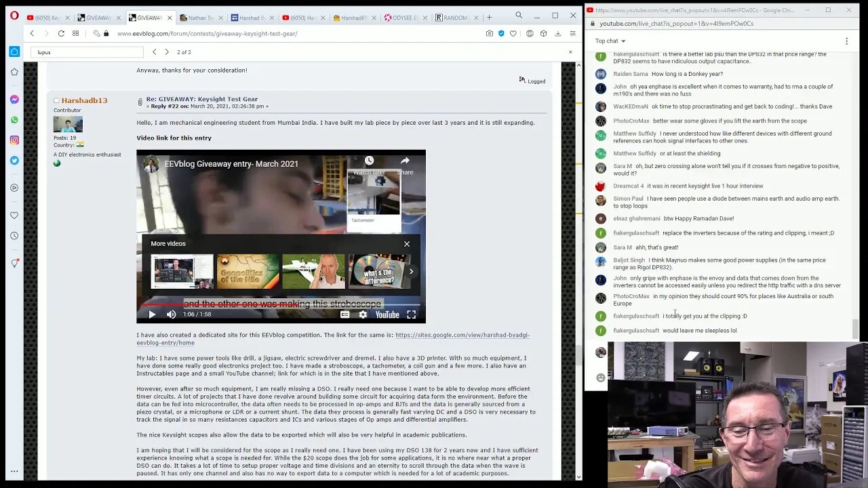Open Twitter in the Opera sidebar
Screen dimensions: 868x488
[x=14, y=160]
